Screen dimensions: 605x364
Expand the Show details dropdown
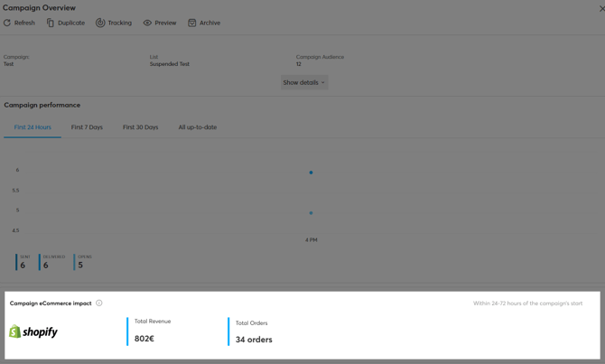click(x=303, y=82)
